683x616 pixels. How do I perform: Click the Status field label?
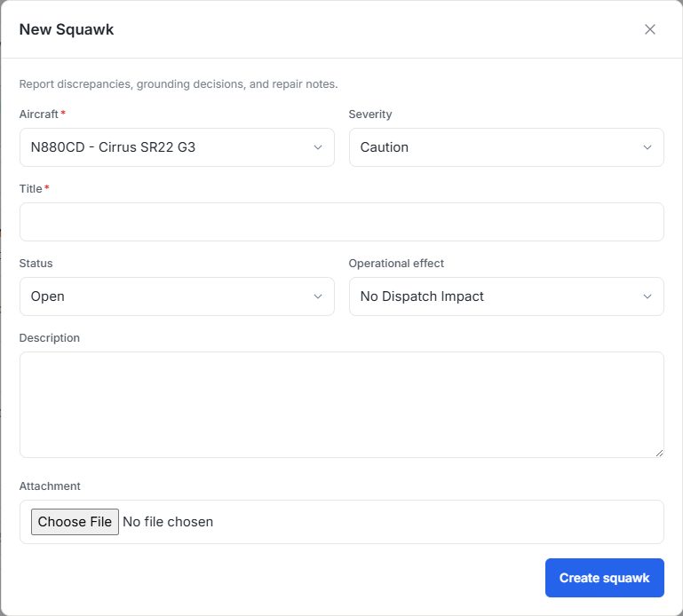36,263
